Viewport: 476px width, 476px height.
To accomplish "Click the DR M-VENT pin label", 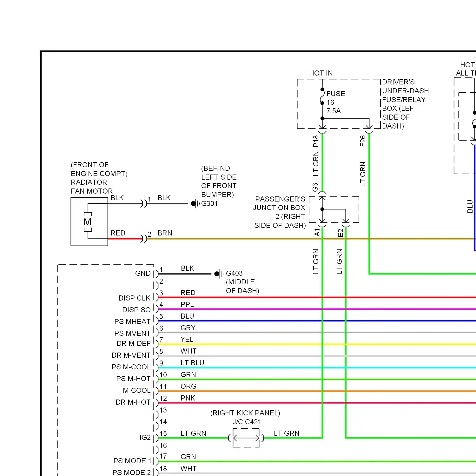I will pyautogui.click(x=131, y=355).
